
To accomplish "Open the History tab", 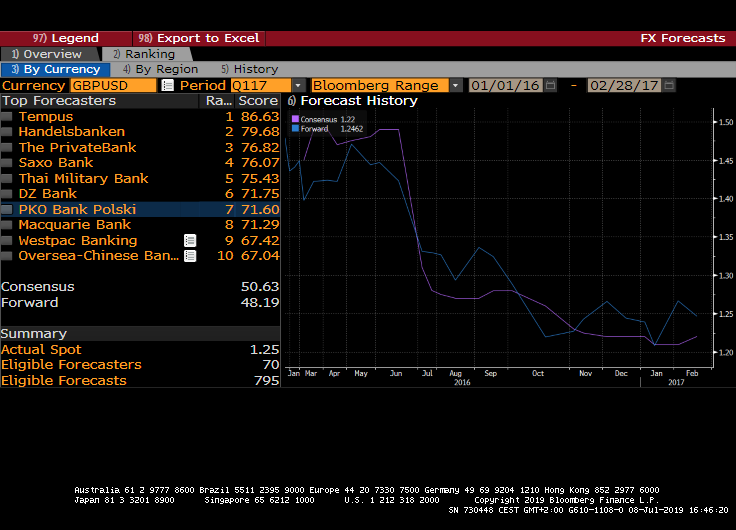I will pyautogui.click(x=250, y=70).
